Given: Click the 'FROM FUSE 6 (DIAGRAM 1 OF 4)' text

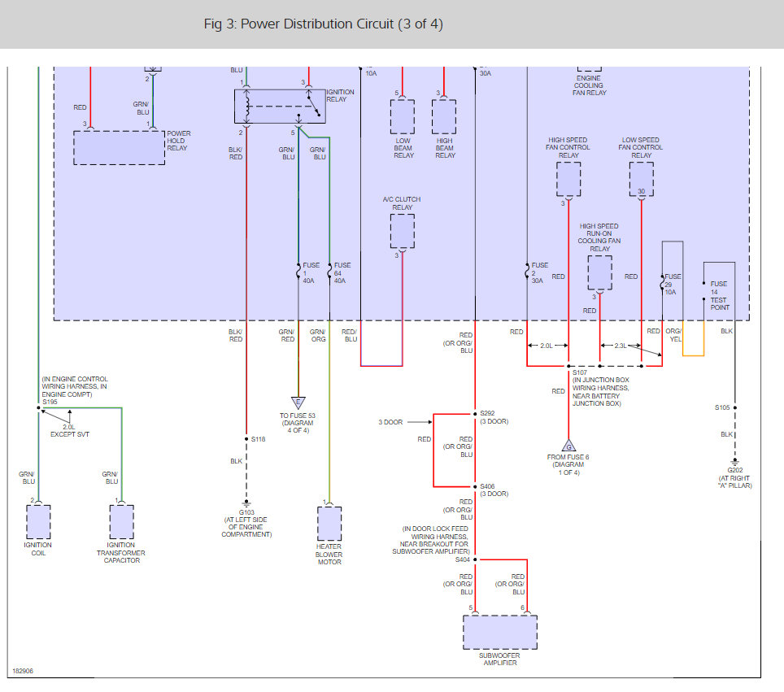Looking at the screenshot, I should tap(568, 464).
